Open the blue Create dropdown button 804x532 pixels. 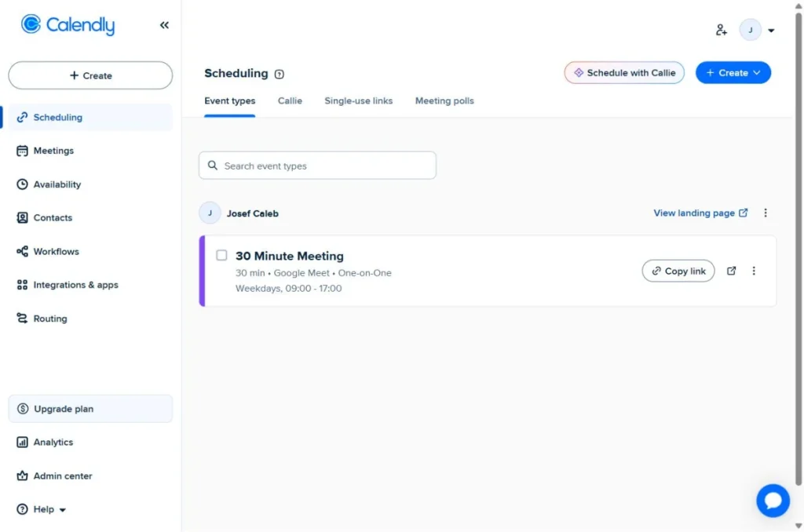(733, 73)
